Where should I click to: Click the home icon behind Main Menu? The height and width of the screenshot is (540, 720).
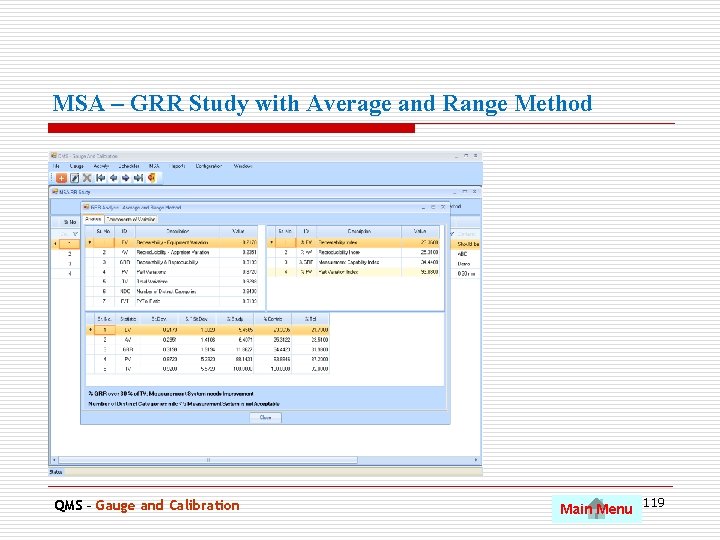(x=596, y=509)
